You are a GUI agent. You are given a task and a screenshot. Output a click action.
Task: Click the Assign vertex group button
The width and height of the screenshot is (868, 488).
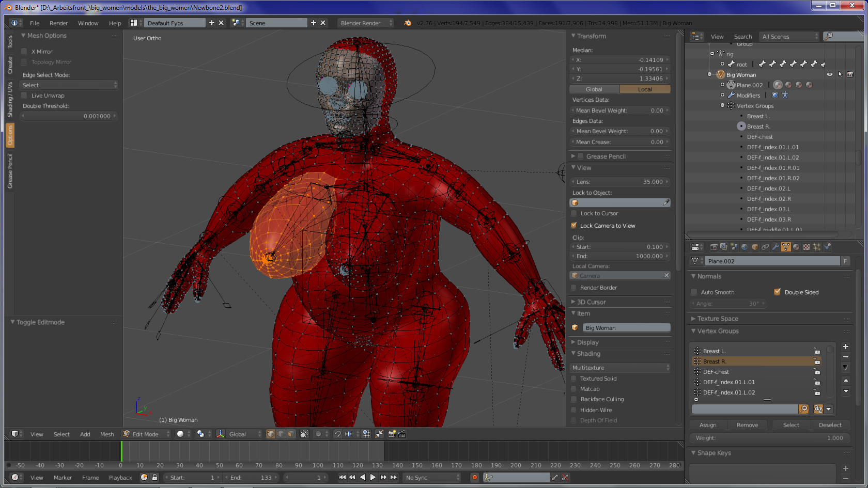coord(708,424)
